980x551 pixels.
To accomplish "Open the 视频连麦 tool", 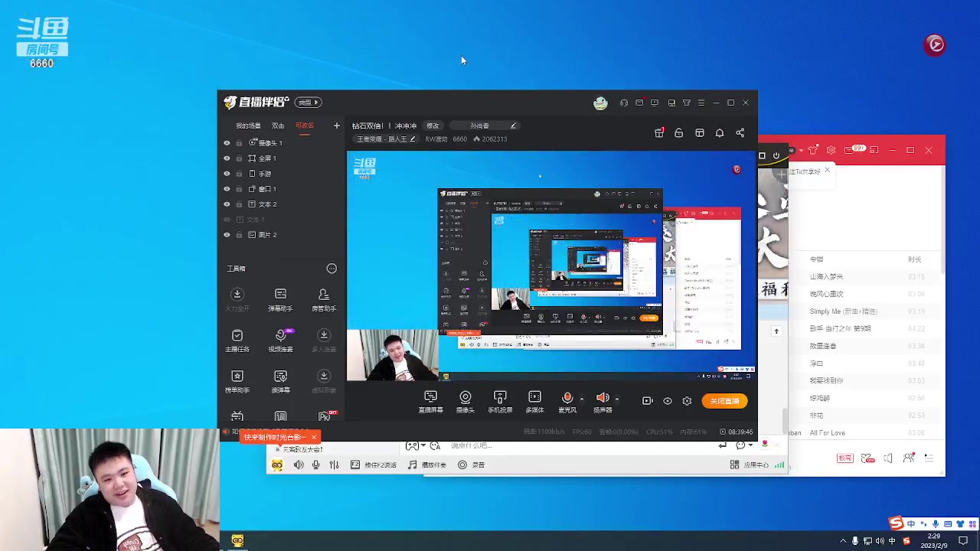I will (x=280, y=340).
